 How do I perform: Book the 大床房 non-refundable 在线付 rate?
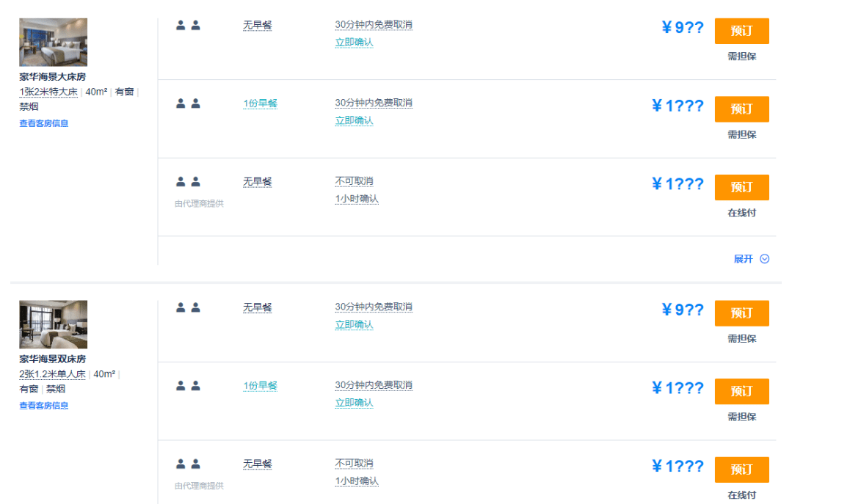(741, 187)
